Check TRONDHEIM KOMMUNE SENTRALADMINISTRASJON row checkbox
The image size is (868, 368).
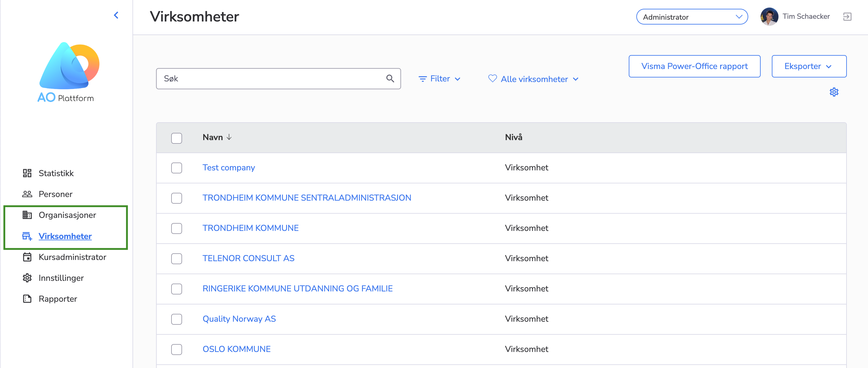pyautogui.click(x=177, y=198)
